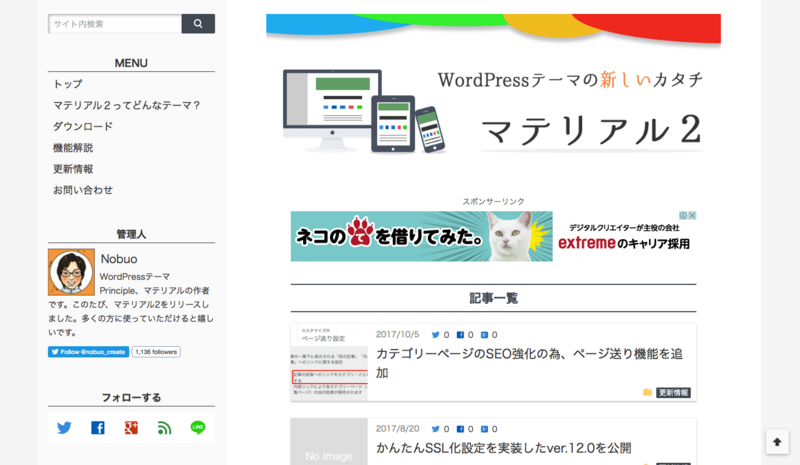Click Twitter share count on 2017/10/5 article
This screenshot has height=465, width=800.
440,335
